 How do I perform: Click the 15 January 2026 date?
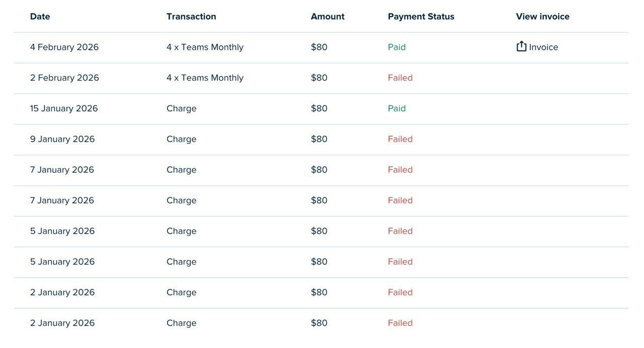coord(64,109)
